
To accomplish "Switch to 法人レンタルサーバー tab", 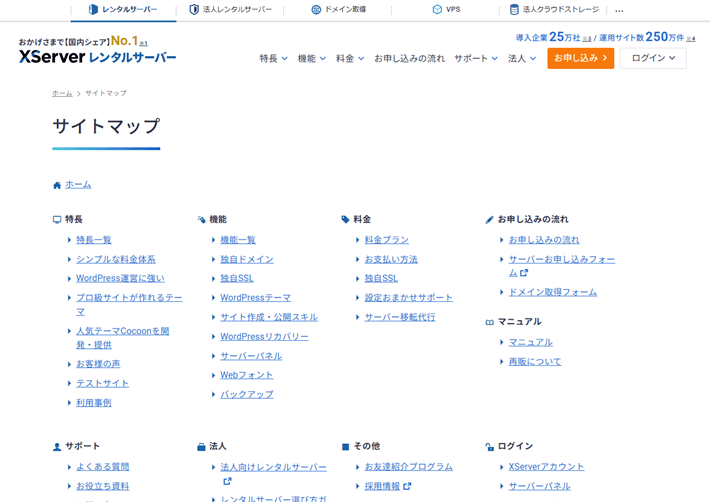I will tap(231, 10).
